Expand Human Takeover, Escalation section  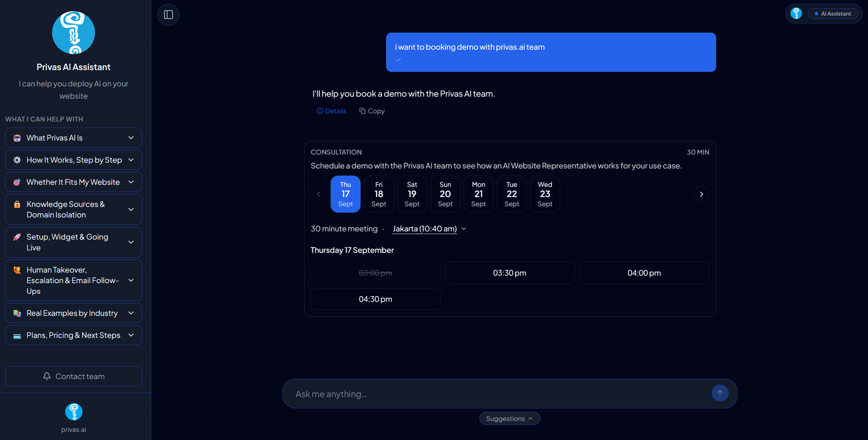(x=74, y=280)
